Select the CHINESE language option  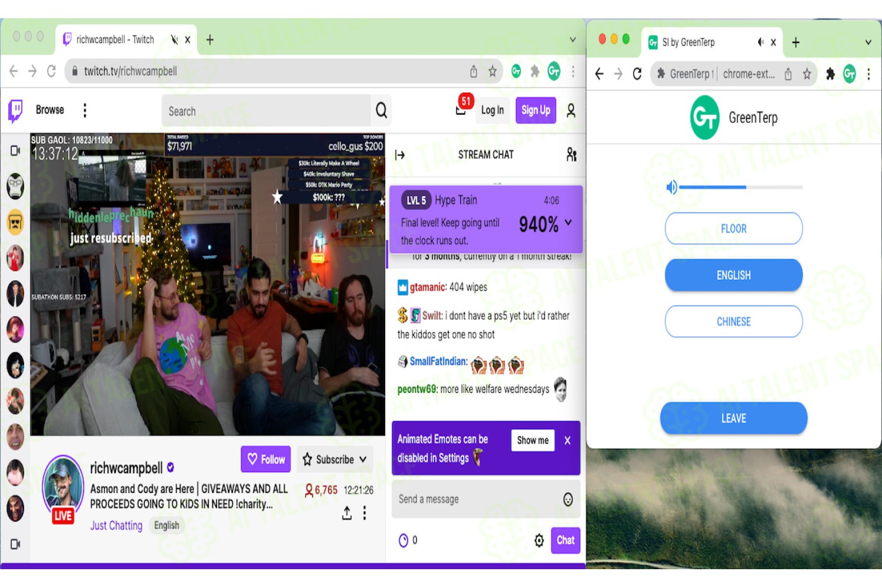pyautogui.click(x=734, y=322)
